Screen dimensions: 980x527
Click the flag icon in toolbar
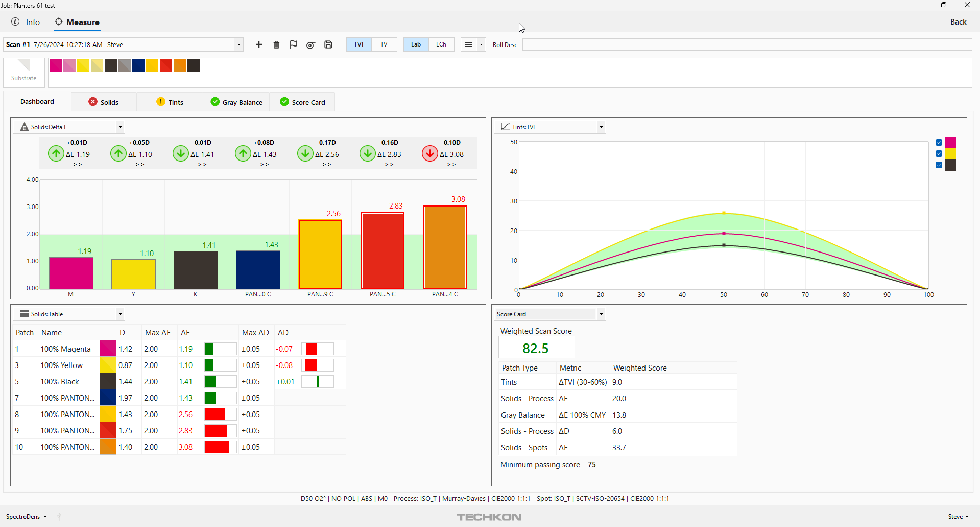(x=293, y=45)
